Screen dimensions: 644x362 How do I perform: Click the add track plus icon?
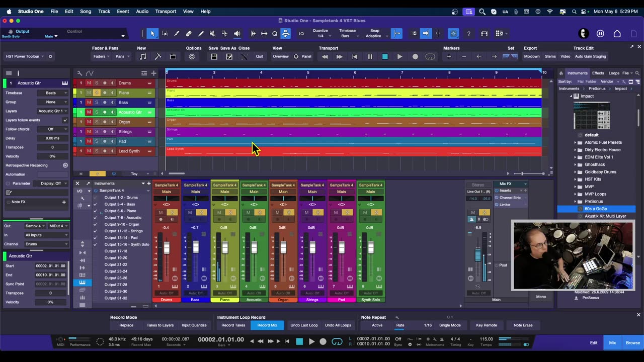[154, 73]
